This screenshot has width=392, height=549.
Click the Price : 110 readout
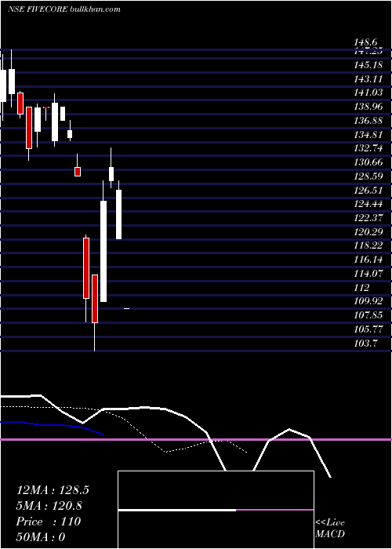point(49,522)
